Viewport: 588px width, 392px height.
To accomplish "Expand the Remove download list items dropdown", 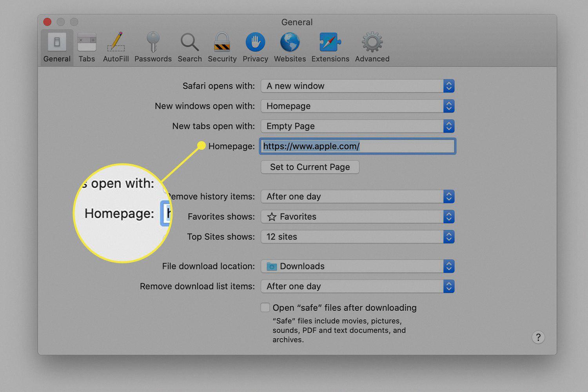I will coord(358,286).
